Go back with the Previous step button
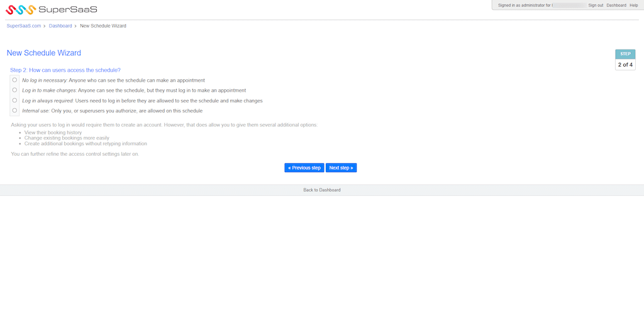The width and height of the screenshot is (644, 309). point(304,168)
